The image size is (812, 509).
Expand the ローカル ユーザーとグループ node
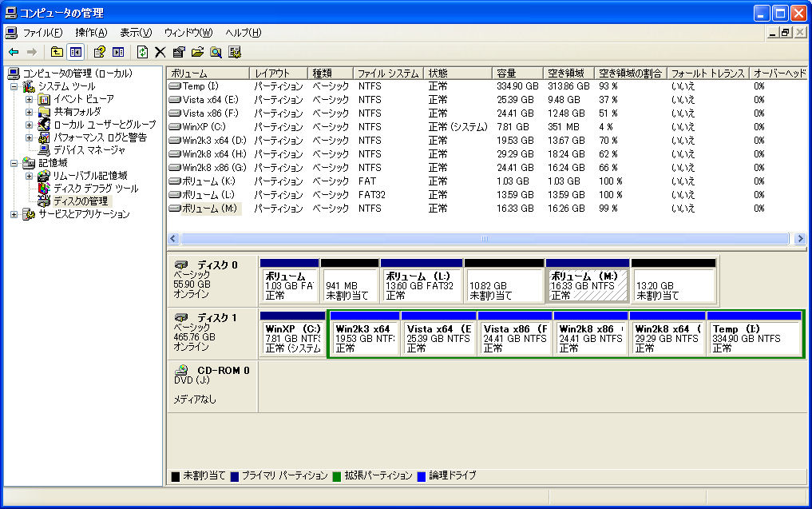[x=29, y=125]
